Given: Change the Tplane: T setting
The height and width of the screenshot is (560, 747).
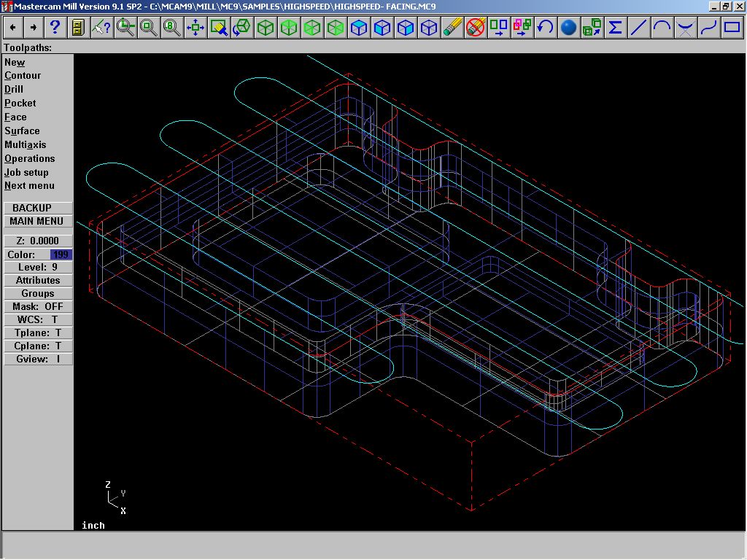Looking at the screenshot, I should click(38, 332).
